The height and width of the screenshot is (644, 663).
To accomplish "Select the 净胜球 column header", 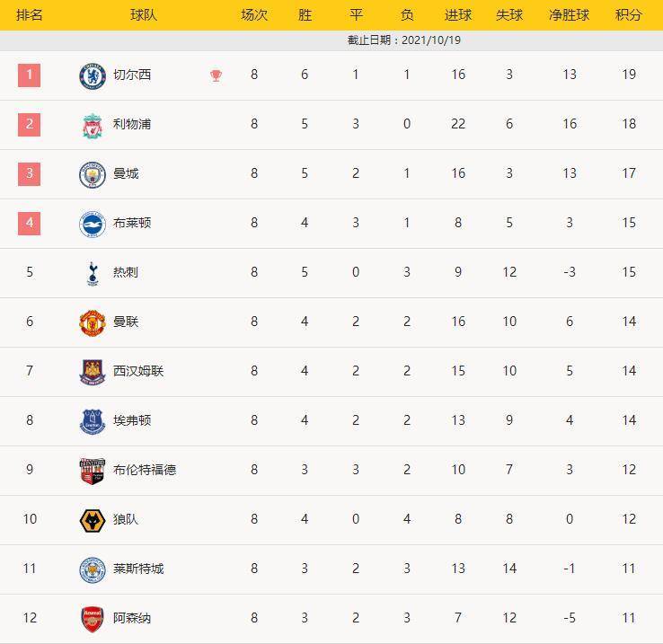I will (569, 15).
